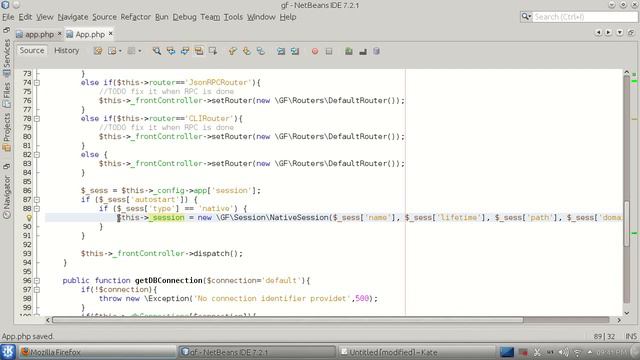Go to Next Bookmark icon
Screen dimensions: 640x360
[x=247, y=51]
